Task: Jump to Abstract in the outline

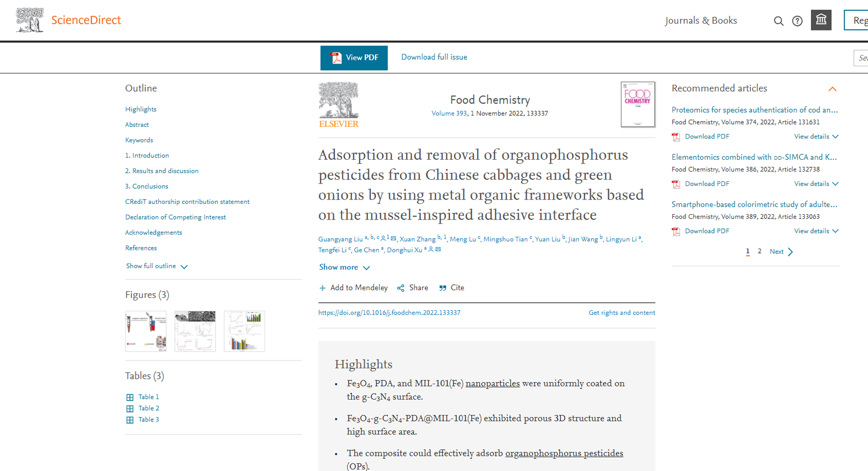Action: point(137,125)
